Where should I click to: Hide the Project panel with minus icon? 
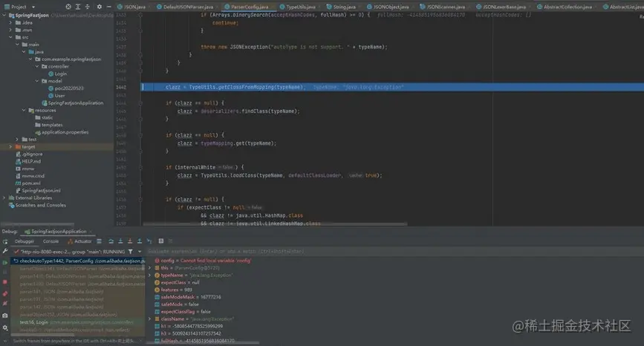[109, 7]
